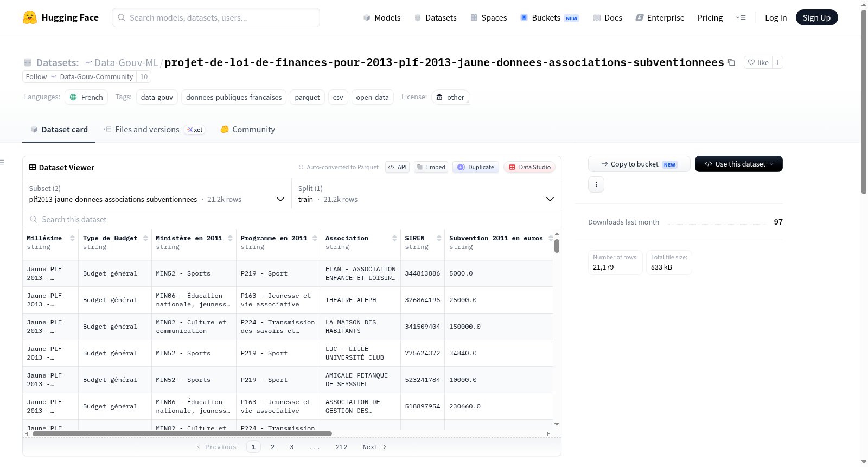This screenshot has height=467, width=868.
Task: Click the follower count 10 badge
Action: (144, 76)
